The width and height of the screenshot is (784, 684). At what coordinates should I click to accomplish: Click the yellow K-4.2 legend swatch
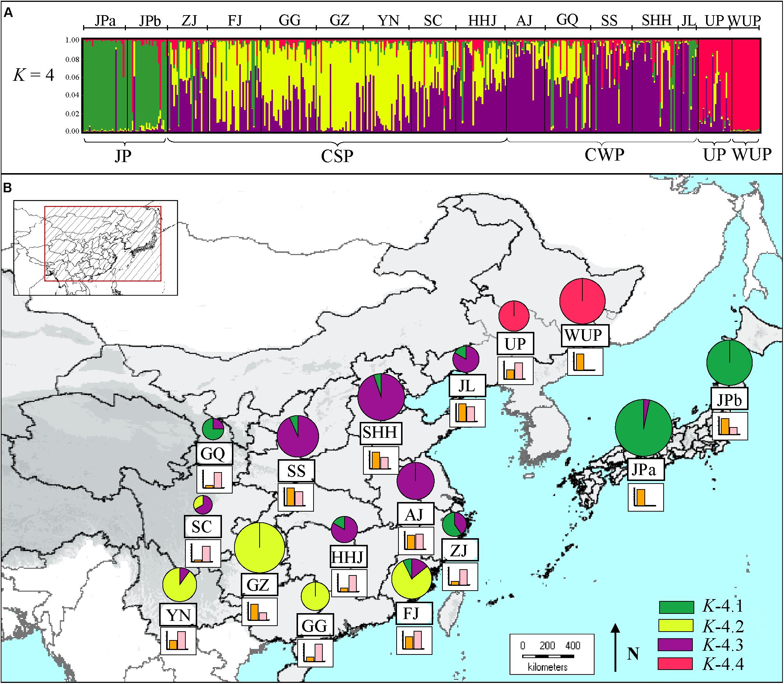click(676, 626)
